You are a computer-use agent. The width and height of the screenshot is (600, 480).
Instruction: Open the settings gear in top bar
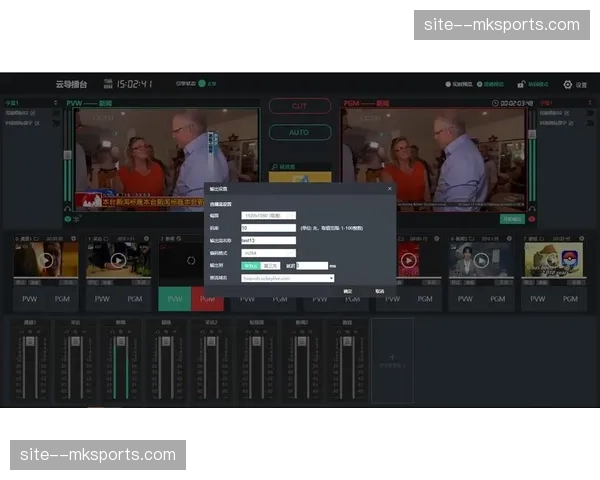pos(568,85)
